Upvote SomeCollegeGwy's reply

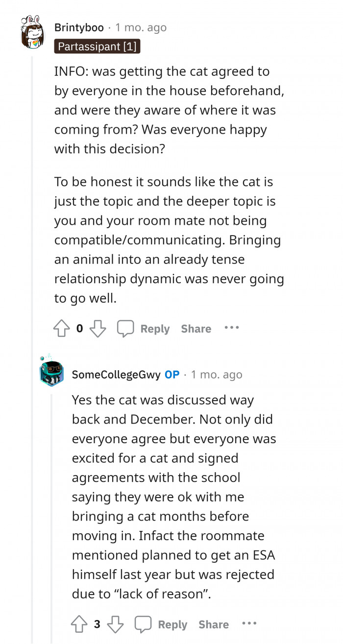tap(79, 624)
